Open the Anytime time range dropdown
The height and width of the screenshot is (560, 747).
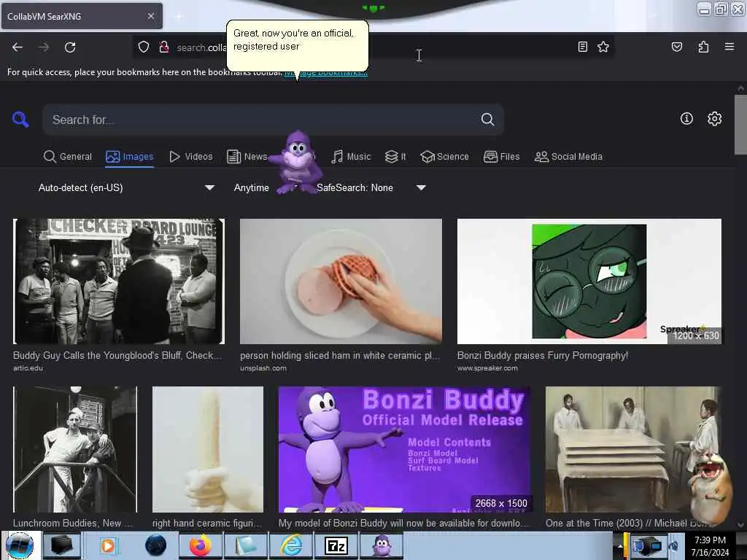point(252,187)
